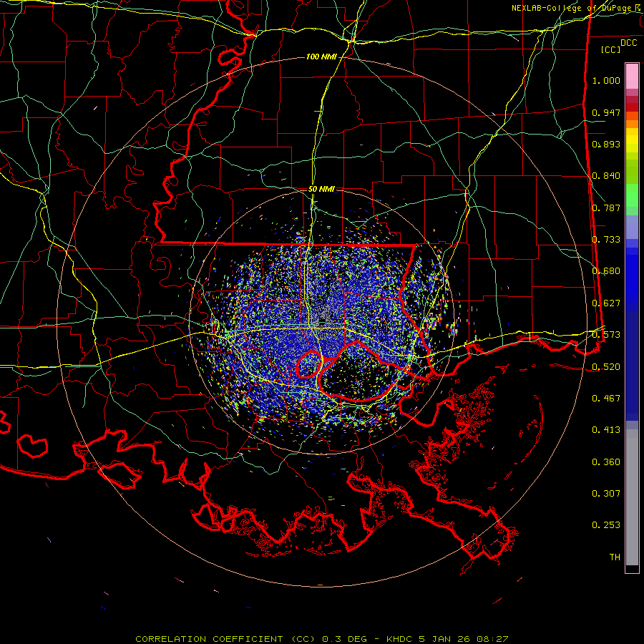Select the 0.413 scale value
Image resolution: width=644 pixels, height=644 pixels.
tap(606, 430)
